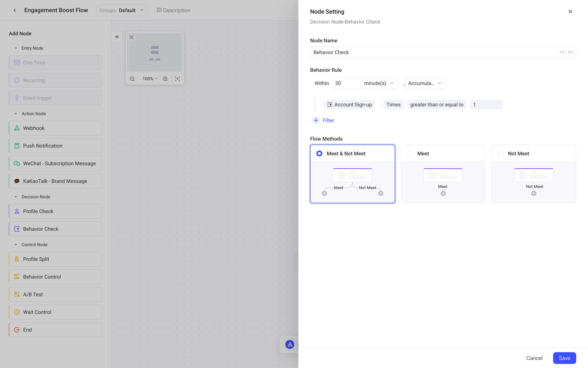Click the Wait Control clock icon

(17, 312)
